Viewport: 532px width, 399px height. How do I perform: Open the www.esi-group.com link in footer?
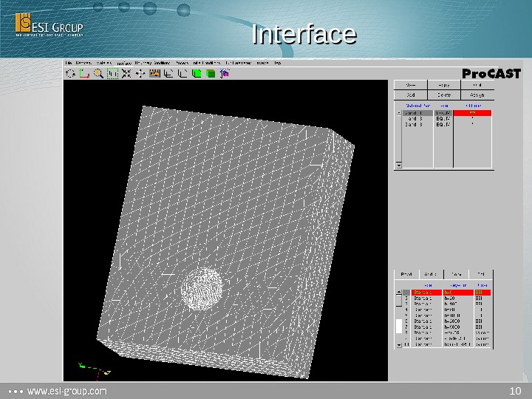tap(67, 390)
